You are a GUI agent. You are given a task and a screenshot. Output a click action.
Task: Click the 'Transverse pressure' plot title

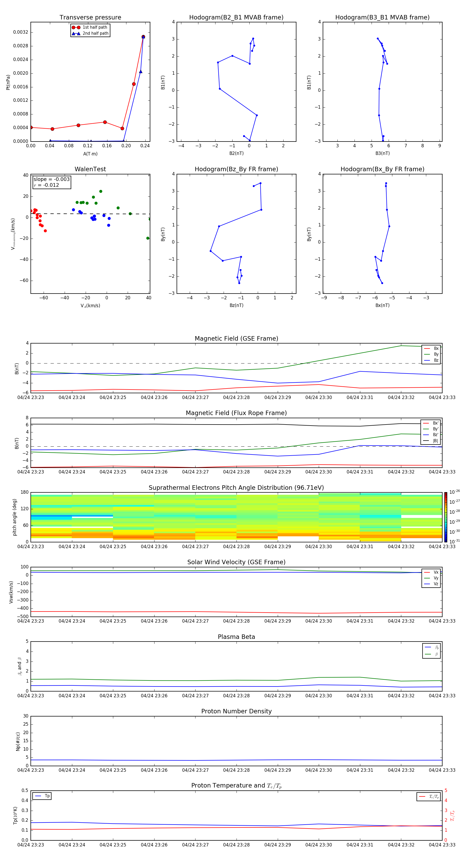click(x=90, y=18)
